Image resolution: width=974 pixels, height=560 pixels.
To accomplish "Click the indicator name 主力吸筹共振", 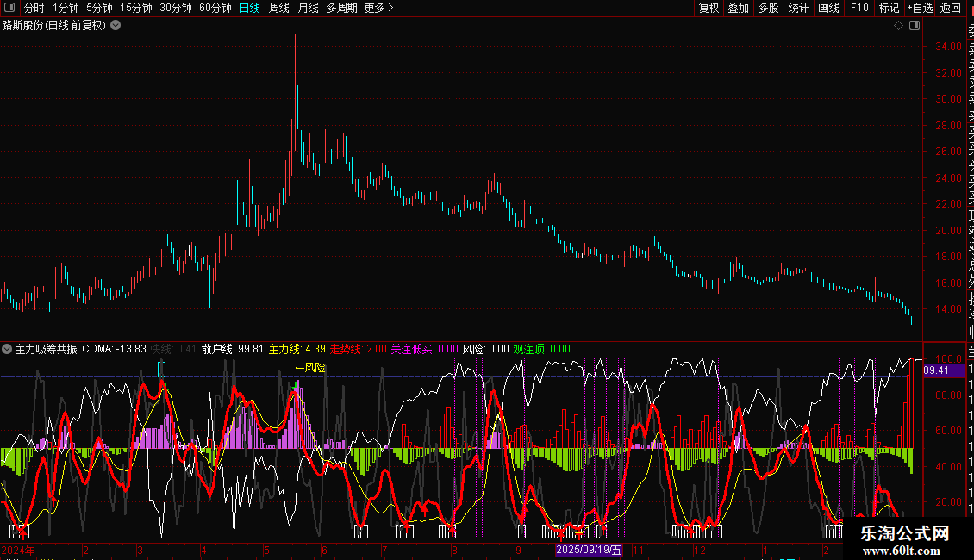I will 46,349.
